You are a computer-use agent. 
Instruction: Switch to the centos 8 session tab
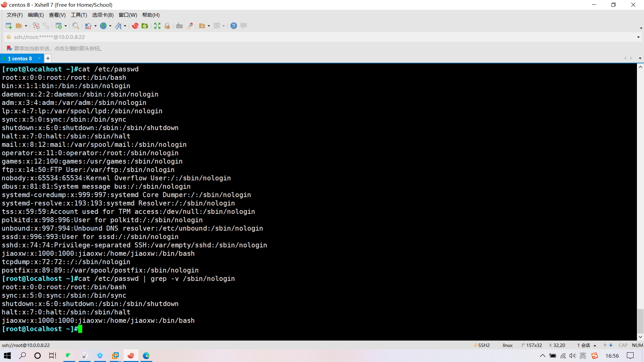click(x=20, y=58)
